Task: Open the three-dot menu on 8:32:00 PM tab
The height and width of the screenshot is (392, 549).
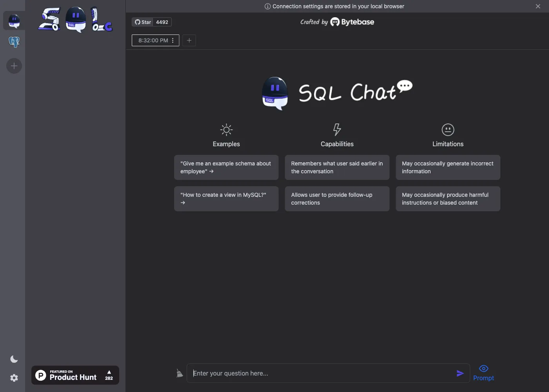Action: [173, 40]
